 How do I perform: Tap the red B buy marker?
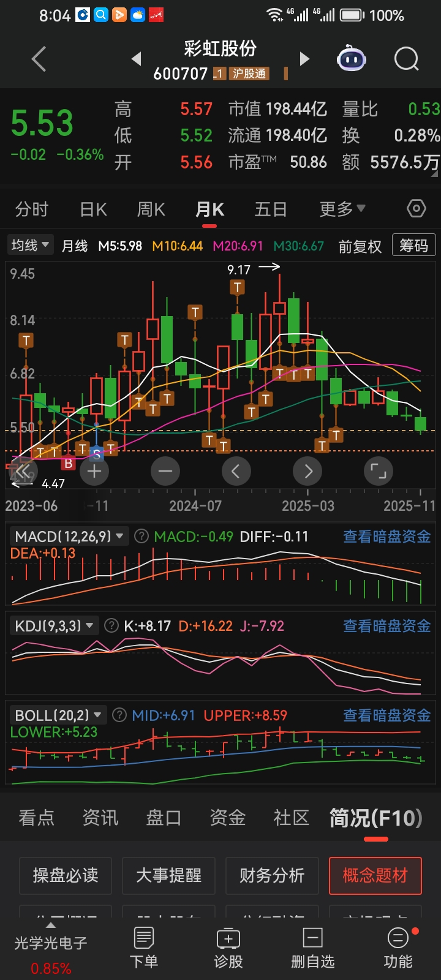point(68,464)
